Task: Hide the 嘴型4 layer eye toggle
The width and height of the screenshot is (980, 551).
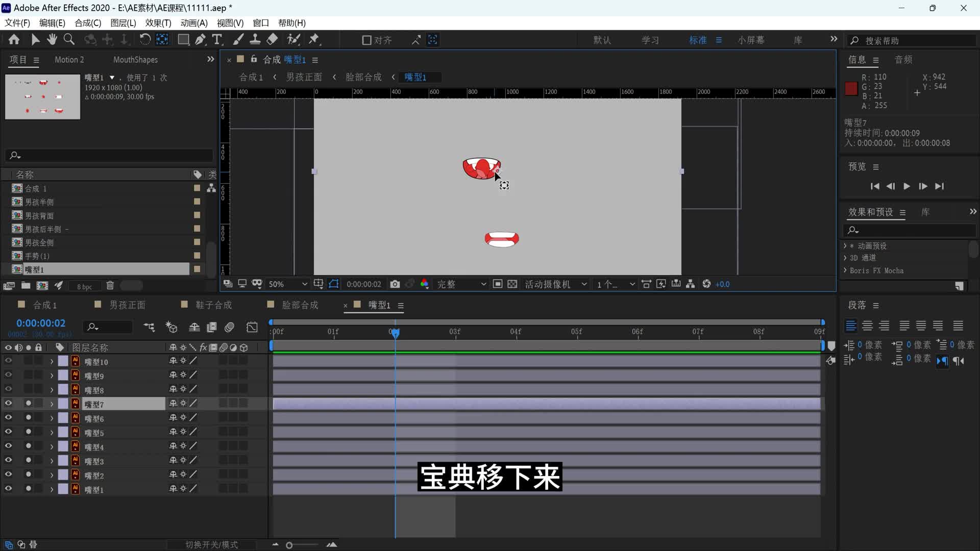Action: [x=8, y=446]
